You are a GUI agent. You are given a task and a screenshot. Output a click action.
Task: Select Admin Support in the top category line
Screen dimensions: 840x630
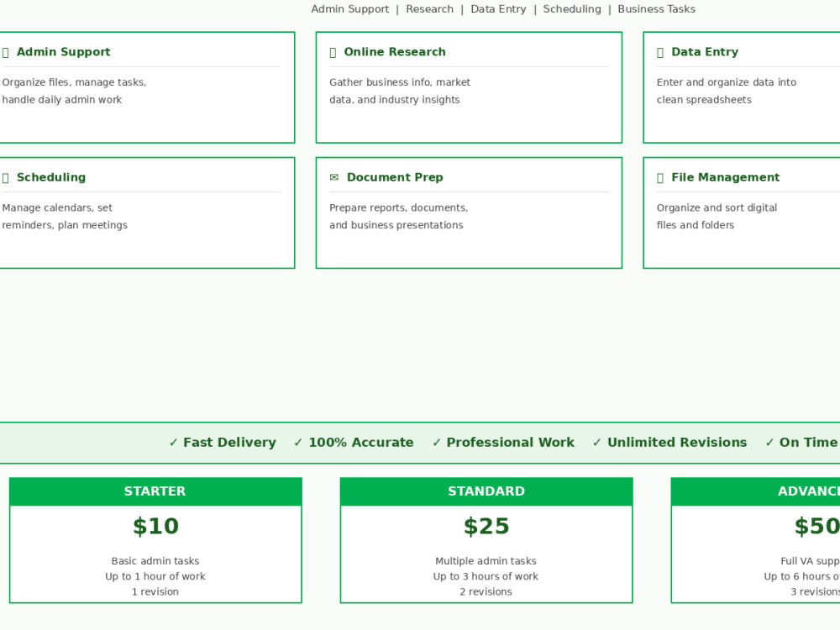[x=349, y=9]
